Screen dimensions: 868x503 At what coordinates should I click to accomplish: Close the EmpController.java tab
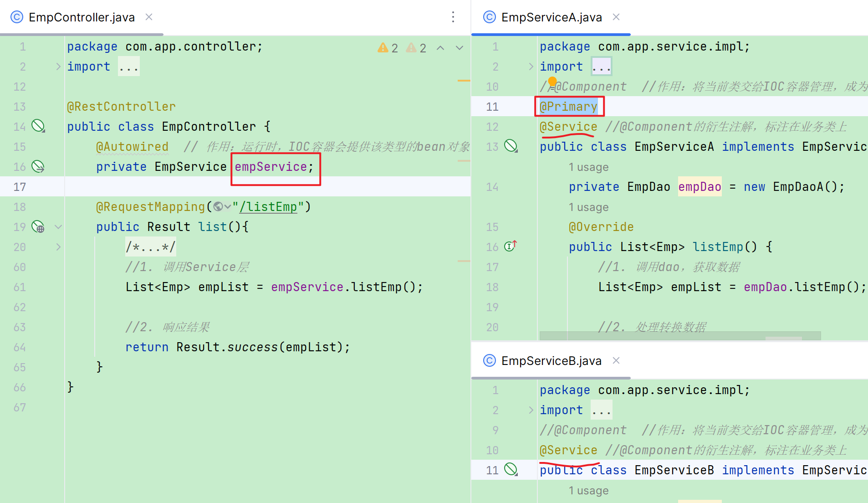149,17
